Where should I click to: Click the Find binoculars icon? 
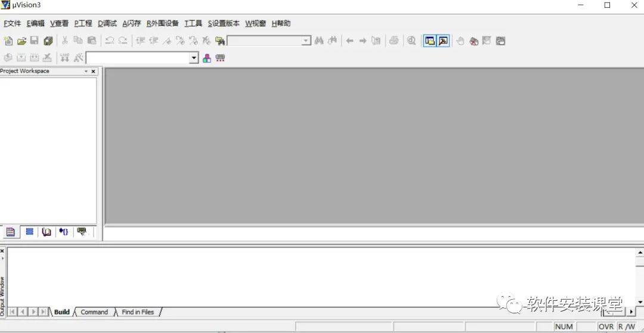pyautogui.click(x=318, y=41)
